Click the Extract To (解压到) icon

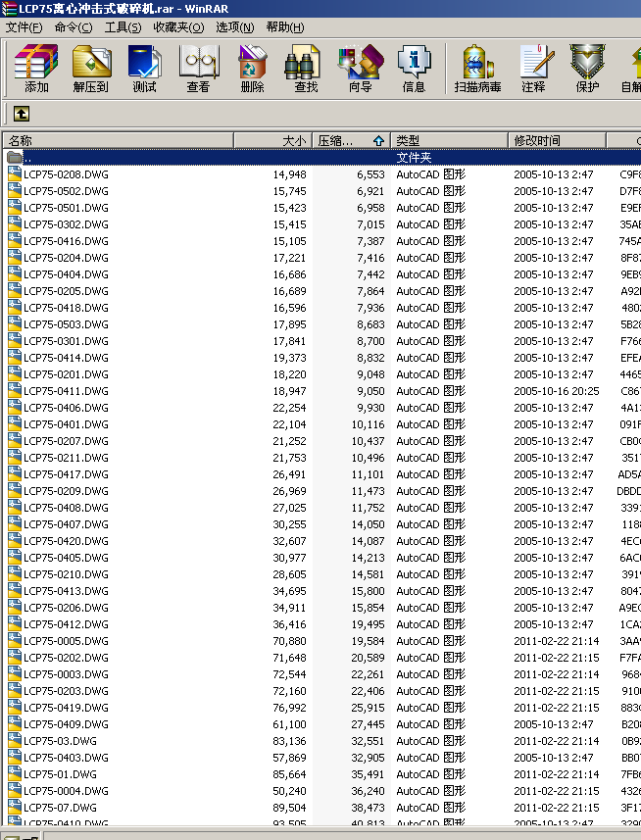91,69
